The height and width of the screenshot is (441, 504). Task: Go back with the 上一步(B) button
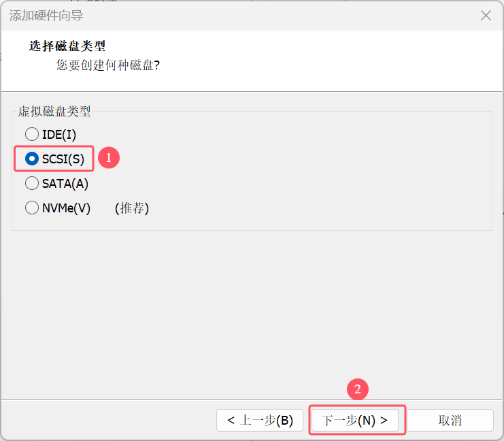pos(260,420)
